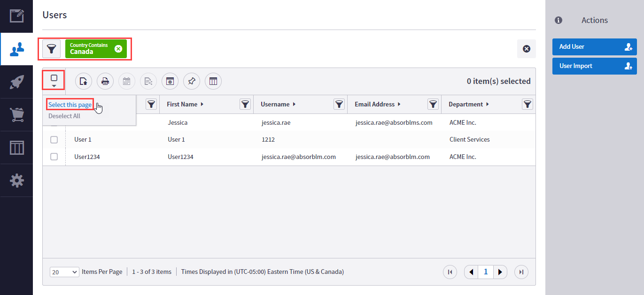Screen dimensions: 644x295
Task: Check the checkbox beside User1234
Action: tap(54, 156)
